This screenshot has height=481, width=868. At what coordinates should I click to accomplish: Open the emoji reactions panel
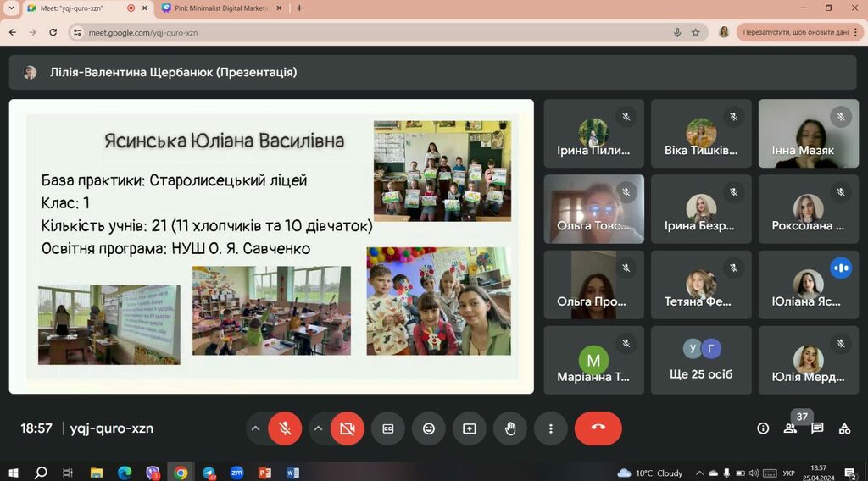click(428, 428)
